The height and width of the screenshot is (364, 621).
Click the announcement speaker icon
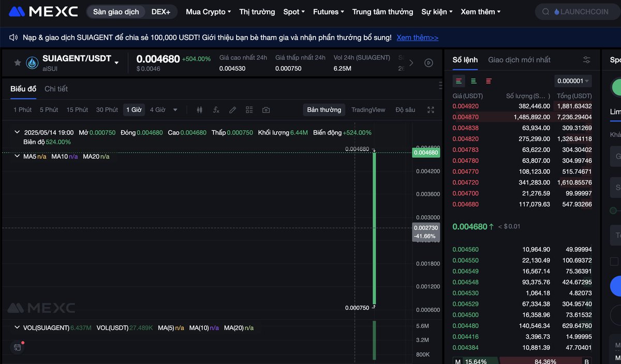click(13, 37)
